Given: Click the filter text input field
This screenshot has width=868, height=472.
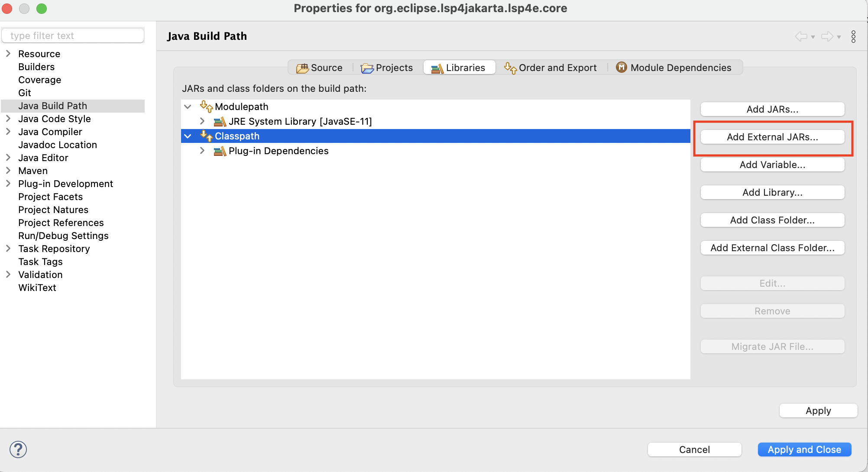Looking at the screenshot, I should [x=73, y=36].
